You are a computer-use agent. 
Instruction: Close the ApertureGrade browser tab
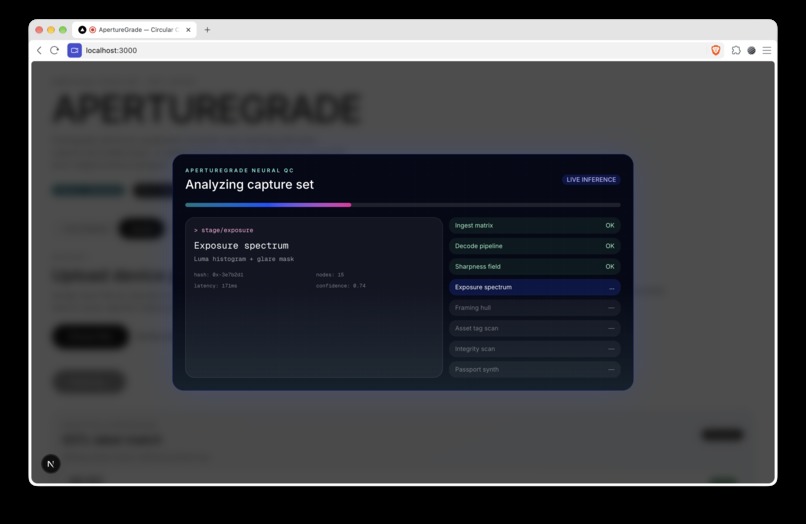(x=188, y=30)
